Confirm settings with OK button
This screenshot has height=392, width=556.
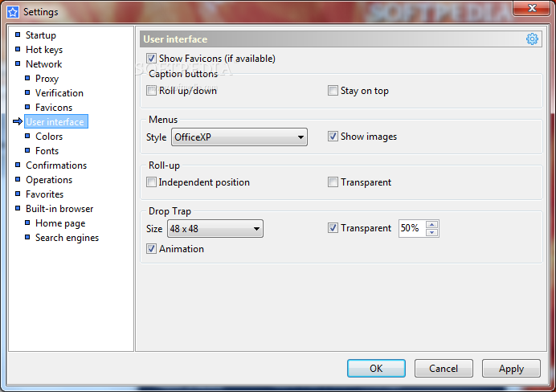[x=376, y=368]
